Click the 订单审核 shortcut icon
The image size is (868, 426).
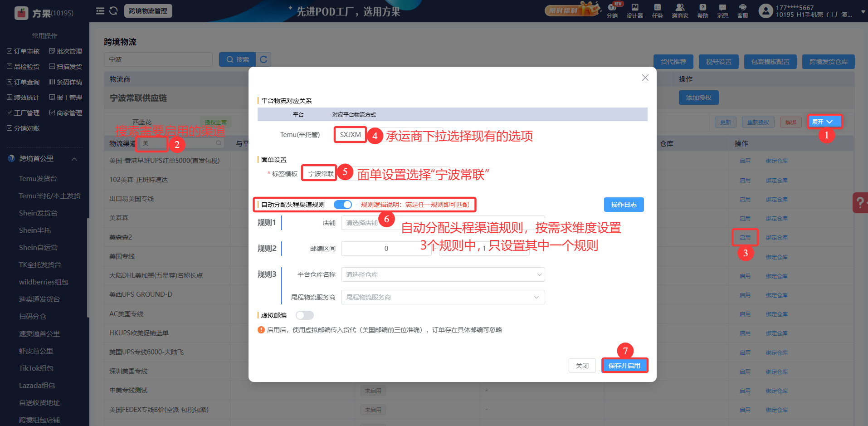point(10,51)
